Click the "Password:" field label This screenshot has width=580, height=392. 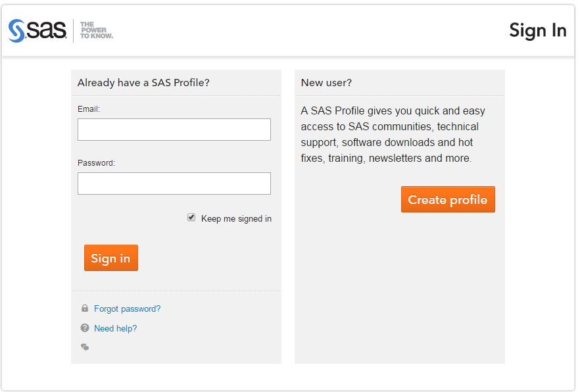pos(96,163)
